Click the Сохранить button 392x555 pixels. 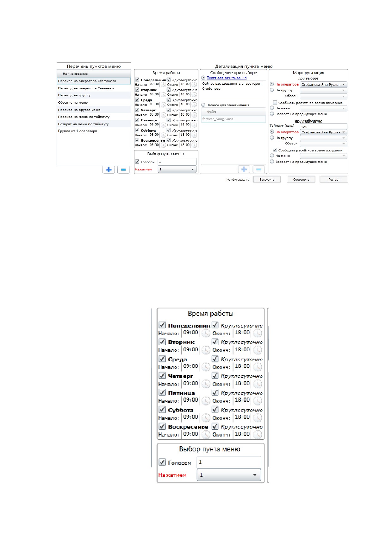301,180
